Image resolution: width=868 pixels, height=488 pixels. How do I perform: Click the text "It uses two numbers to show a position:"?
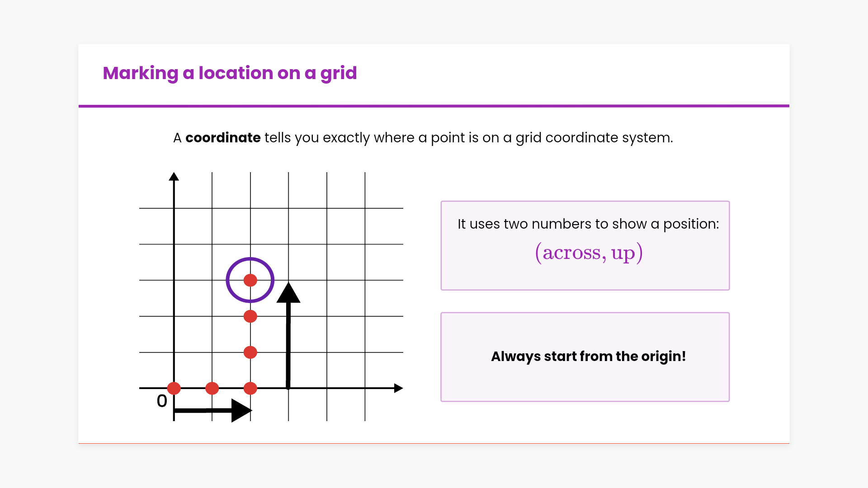[588, 224]
